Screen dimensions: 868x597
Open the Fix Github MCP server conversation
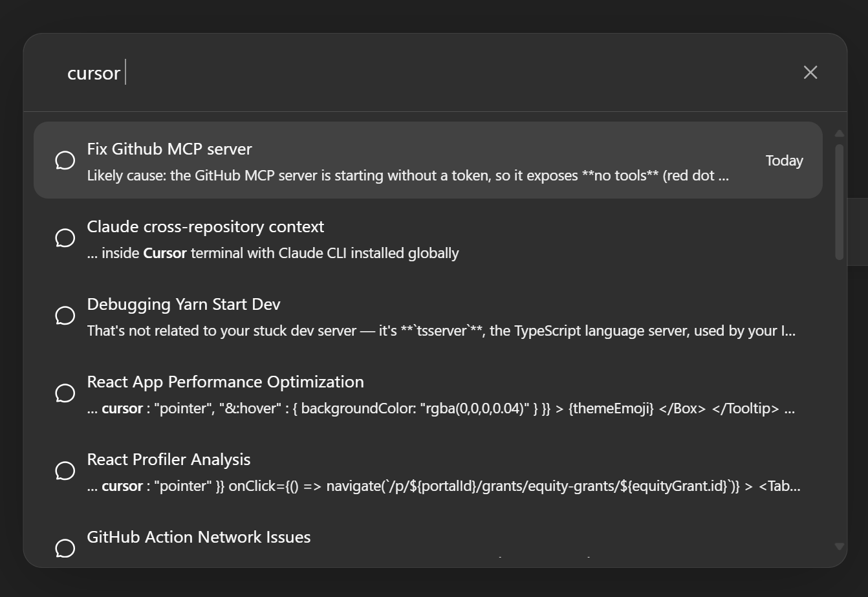pyautogui.click(x=169, y=149)
